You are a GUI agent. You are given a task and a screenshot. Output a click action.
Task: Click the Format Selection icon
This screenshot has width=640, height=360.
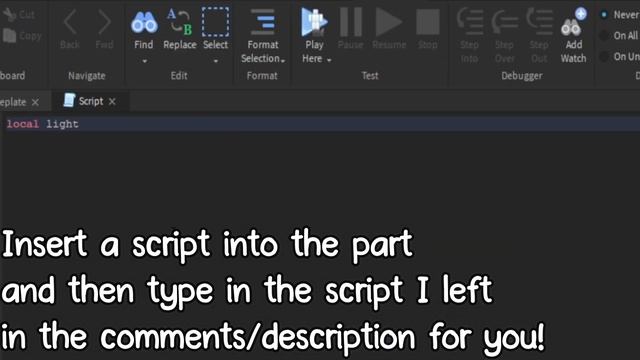[263, 22]
